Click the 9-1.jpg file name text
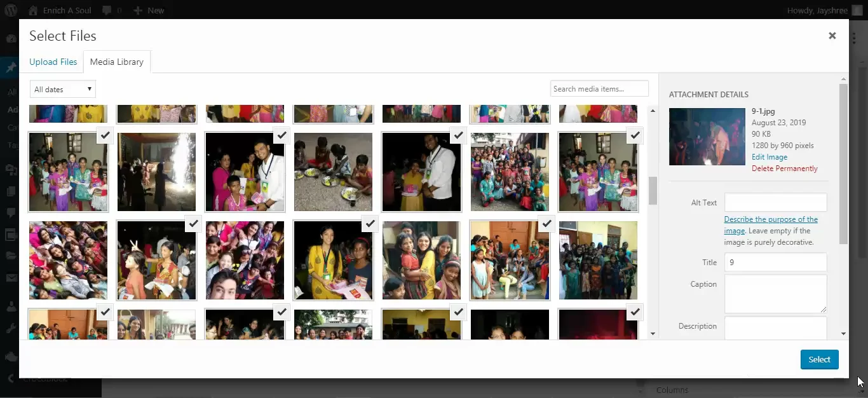Image resolution: width=868 pixels, height=398 pixels. coord(763,111)
